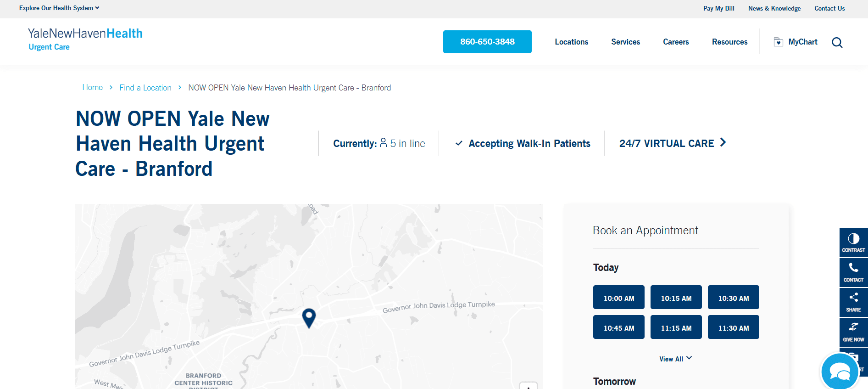The width and height of the screenshot is (868, 389).
Task: Open the site search magnifier icon
Action: click(x=837, y=42)
